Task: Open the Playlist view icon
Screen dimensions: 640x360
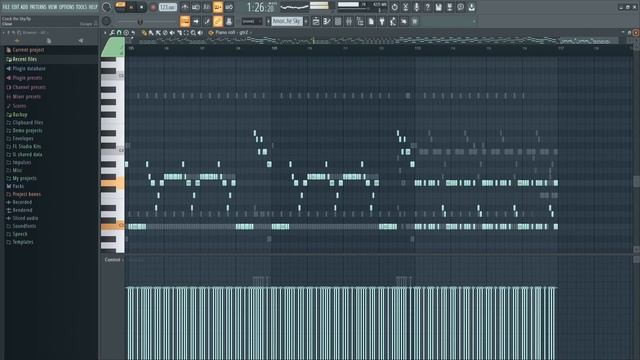Action: pyautogui.click(x=316, y=21)
